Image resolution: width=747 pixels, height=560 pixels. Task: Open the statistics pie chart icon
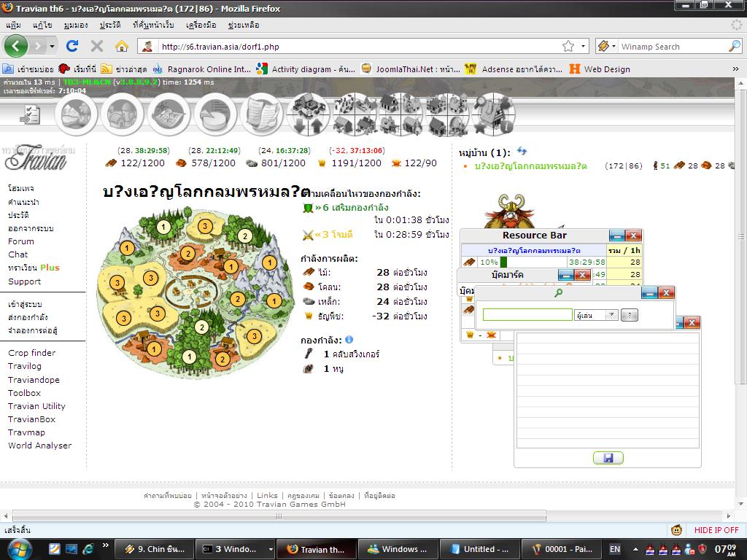click(215, 114)
